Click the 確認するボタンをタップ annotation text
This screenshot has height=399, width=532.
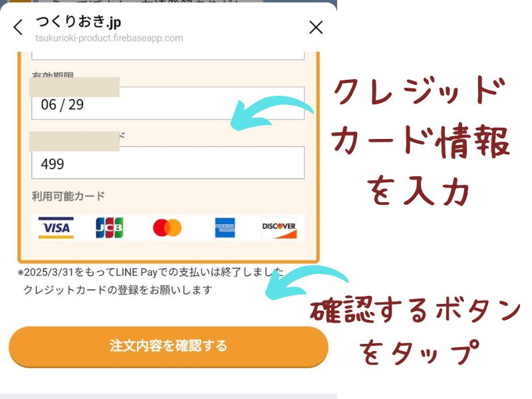(x=416, y=331)
